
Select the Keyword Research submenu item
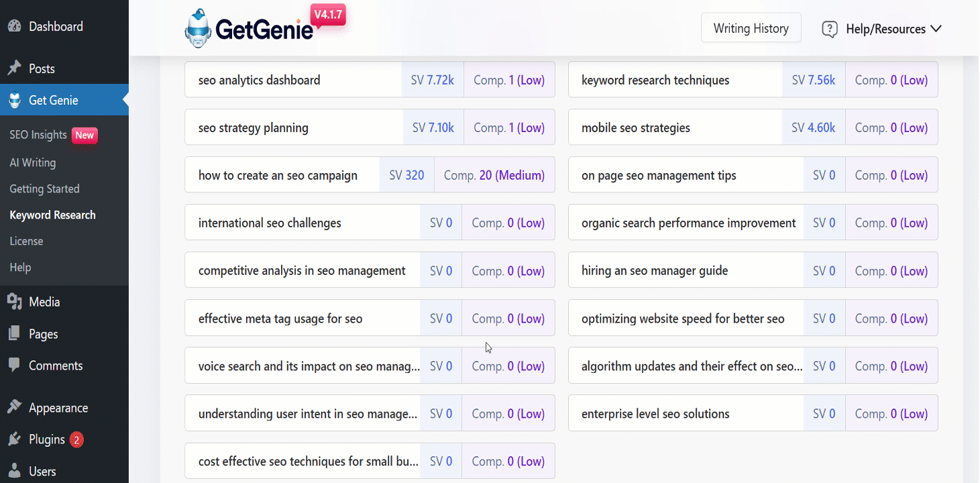(52, 215)
